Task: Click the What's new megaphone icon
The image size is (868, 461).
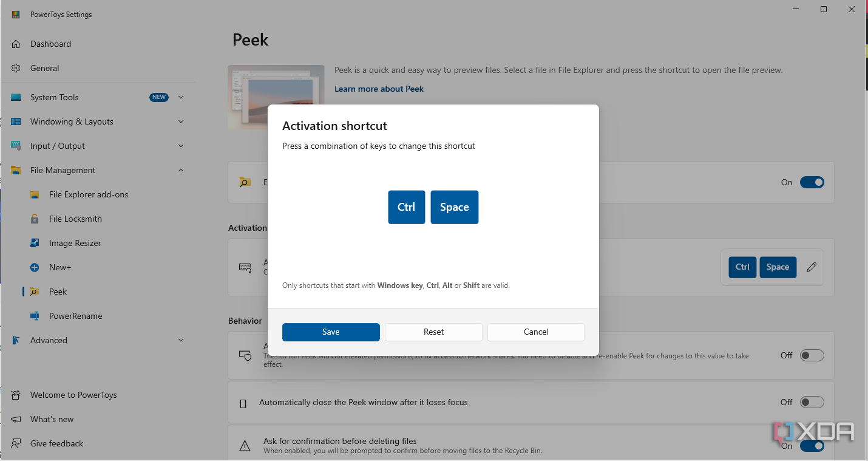Action: tap(16, 419)
